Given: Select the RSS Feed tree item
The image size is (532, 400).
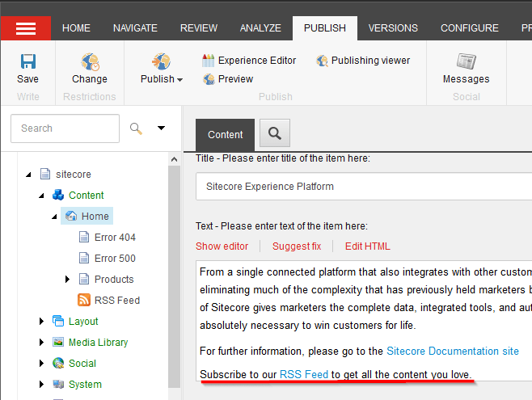Looking at the screenshot, I should point(116,301).
